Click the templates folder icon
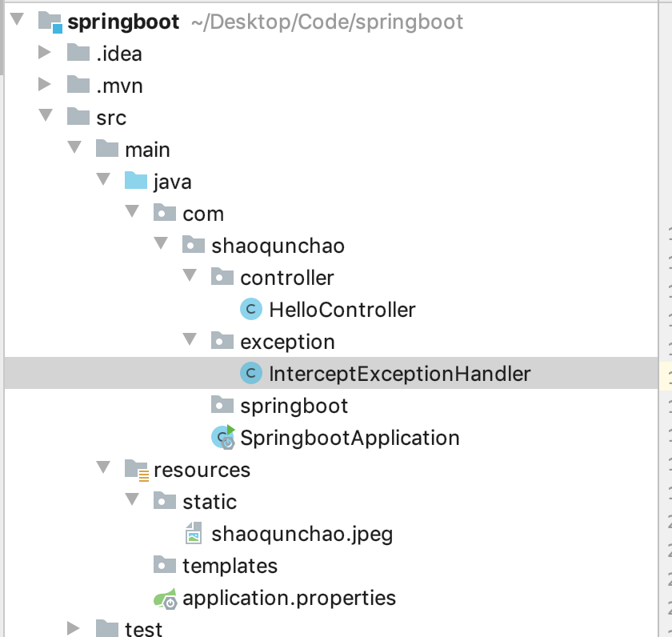The height and width of the screenshot is (637, 672). pyautogui.click(x=165, y=566)
